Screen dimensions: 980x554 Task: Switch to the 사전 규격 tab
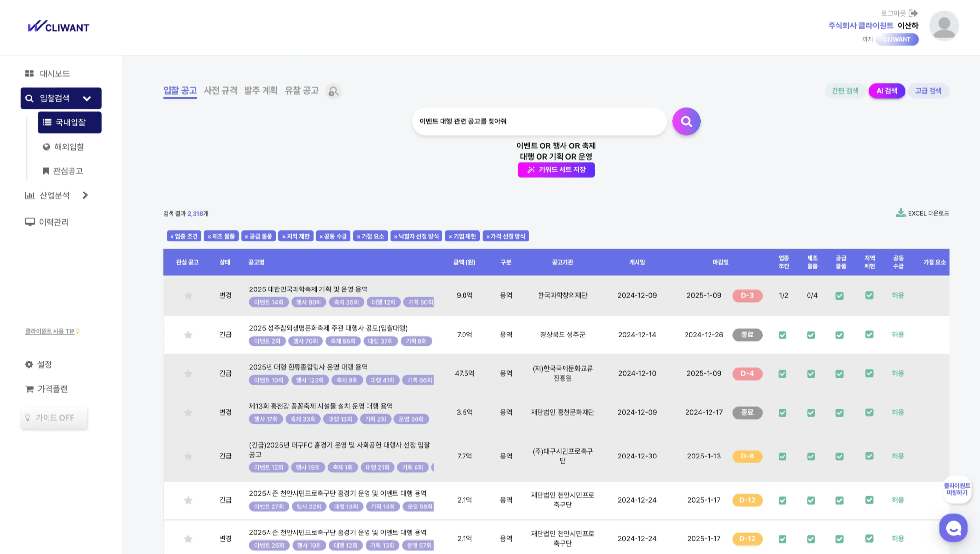[220, 91]
